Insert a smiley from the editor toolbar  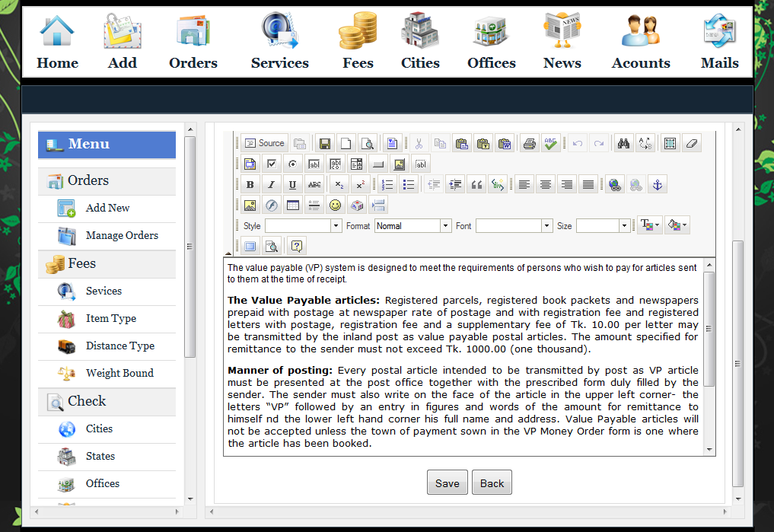335,205
